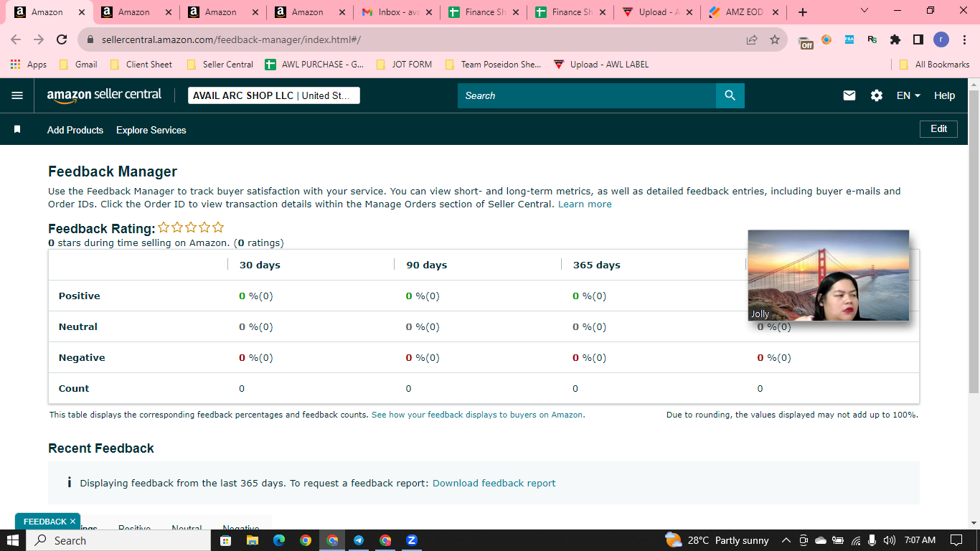Click the RS extension icon

click(872, 40)
